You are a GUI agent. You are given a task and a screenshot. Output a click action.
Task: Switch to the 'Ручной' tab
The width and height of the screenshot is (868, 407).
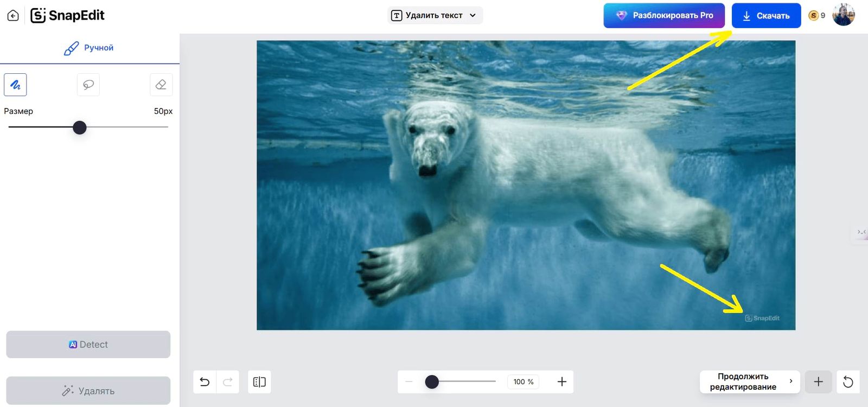coord(89,48)
